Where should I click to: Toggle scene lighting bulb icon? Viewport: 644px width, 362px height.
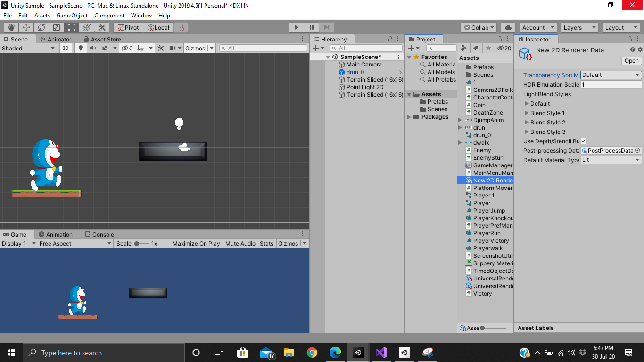coord(81,48)
